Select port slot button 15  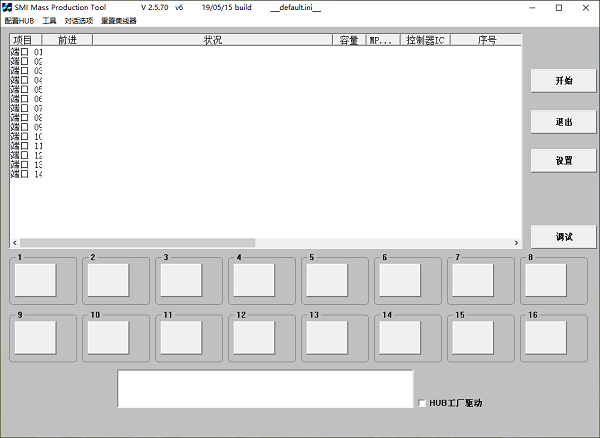(473, 337)
